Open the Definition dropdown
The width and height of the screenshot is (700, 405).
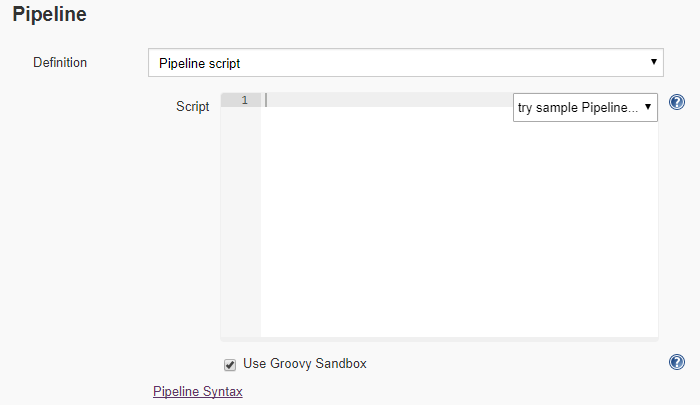406,63
